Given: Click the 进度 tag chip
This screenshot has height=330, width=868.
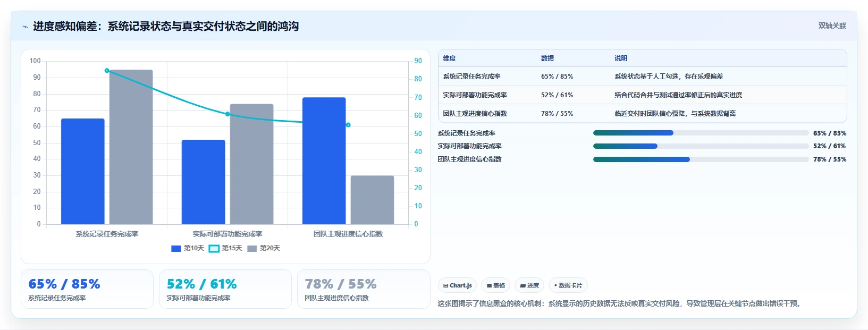Looking at the screenshot, I should pos(529,285).
